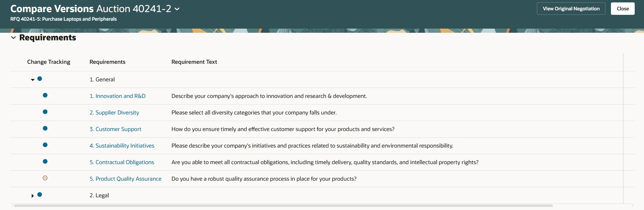Click change indicator dot for Supplier Diversity

45,112
